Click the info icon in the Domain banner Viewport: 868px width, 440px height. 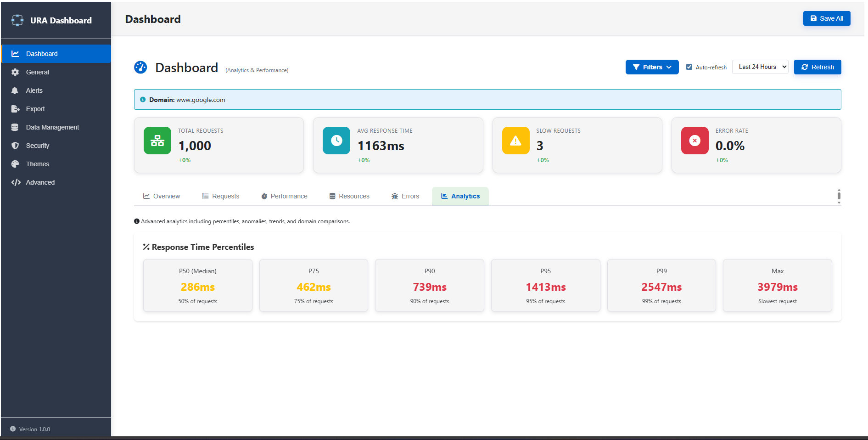point(143,100)
